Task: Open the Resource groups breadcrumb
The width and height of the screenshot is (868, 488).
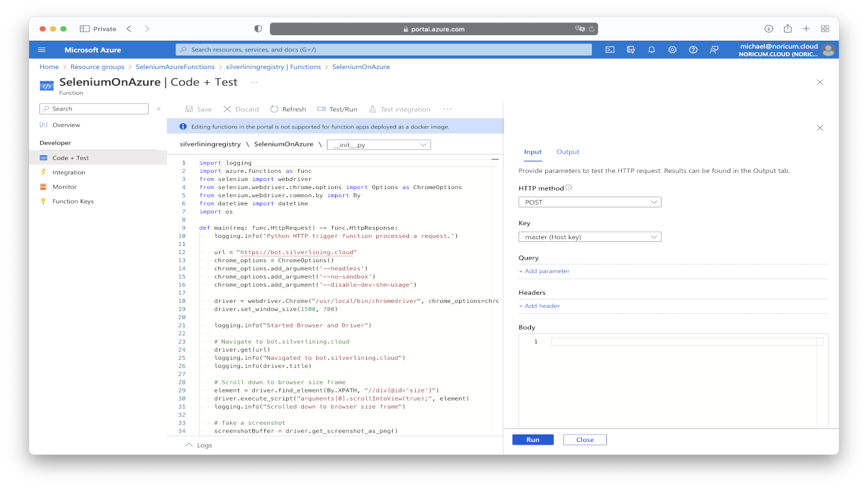Action: click(x=98, y=67)
